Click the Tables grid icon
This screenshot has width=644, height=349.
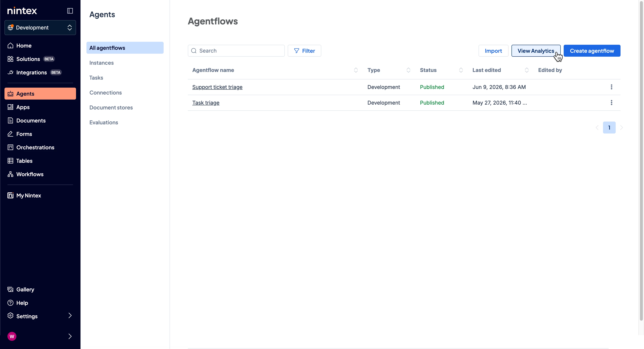tap(10, 161)
